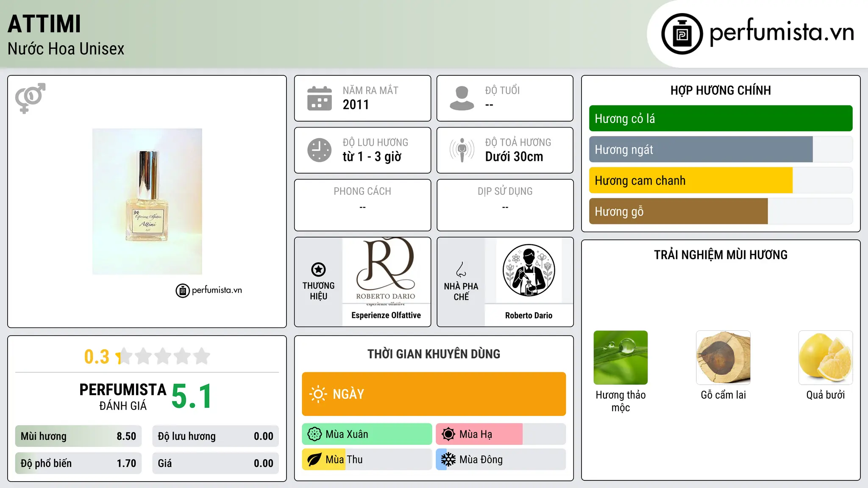Select the Ngày recommended time bar
868x488 pixels.
tap(434, 394)
